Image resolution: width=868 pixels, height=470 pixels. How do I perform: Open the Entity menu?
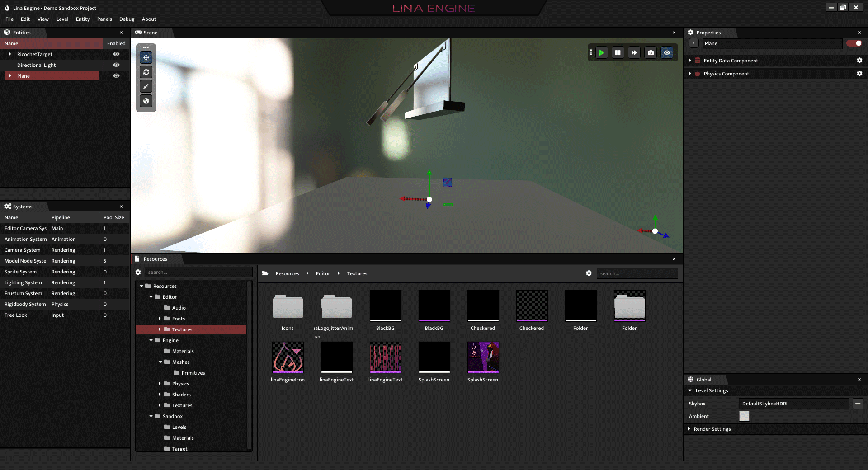[83, 19]
